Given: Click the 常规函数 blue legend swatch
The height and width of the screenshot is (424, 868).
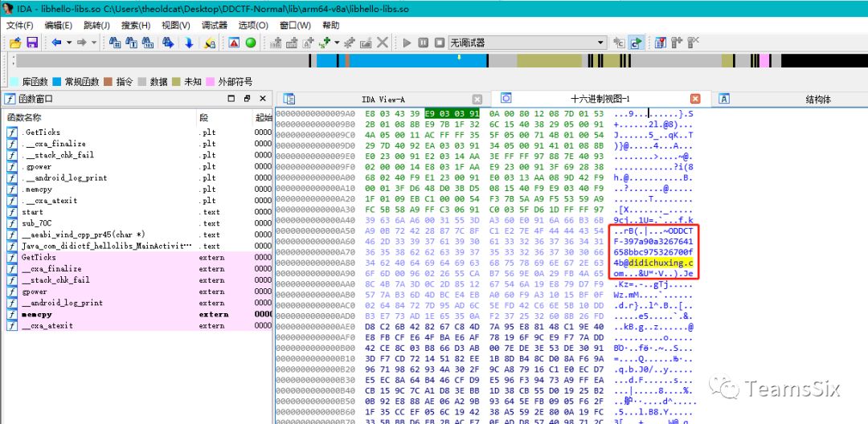Looking at the screenshot, I should pyautogui.click(x=57, y=82).
